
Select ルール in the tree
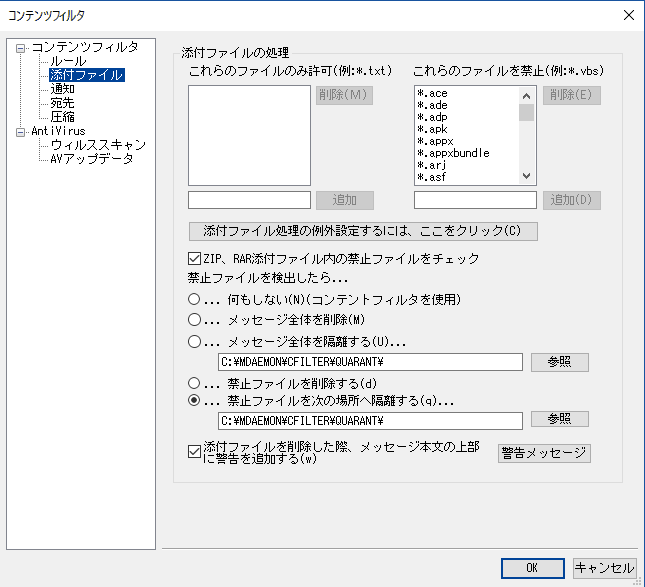pyautogui.click(x=68, y=61)
